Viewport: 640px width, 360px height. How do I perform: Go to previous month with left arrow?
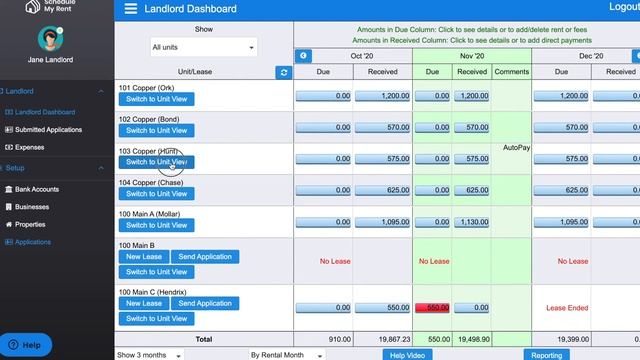point(303,56)
